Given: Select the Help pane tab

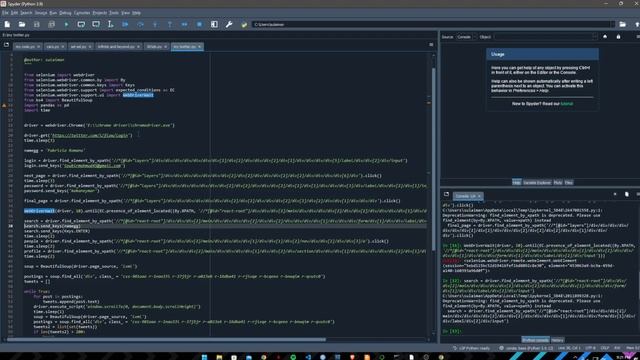Looking at the screenshot, I should tap(516, 182).
